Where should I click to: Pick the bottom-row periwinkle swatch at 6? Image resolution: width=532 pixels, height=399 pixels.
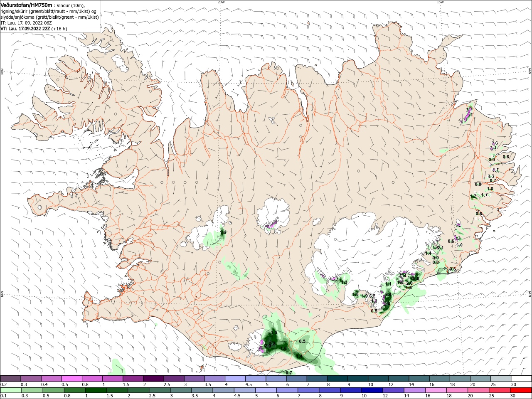[287, 390]
